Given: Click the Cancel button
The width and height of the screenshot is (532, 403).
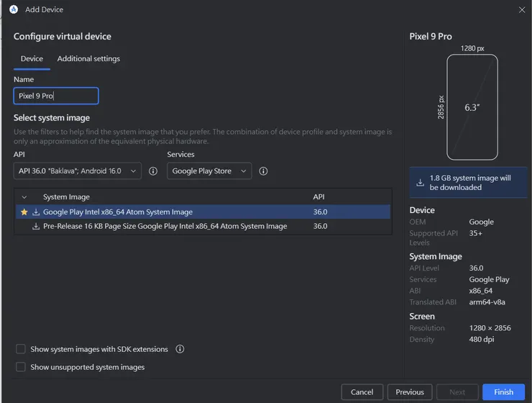Looking at the screenshot, I should [362, 392].
